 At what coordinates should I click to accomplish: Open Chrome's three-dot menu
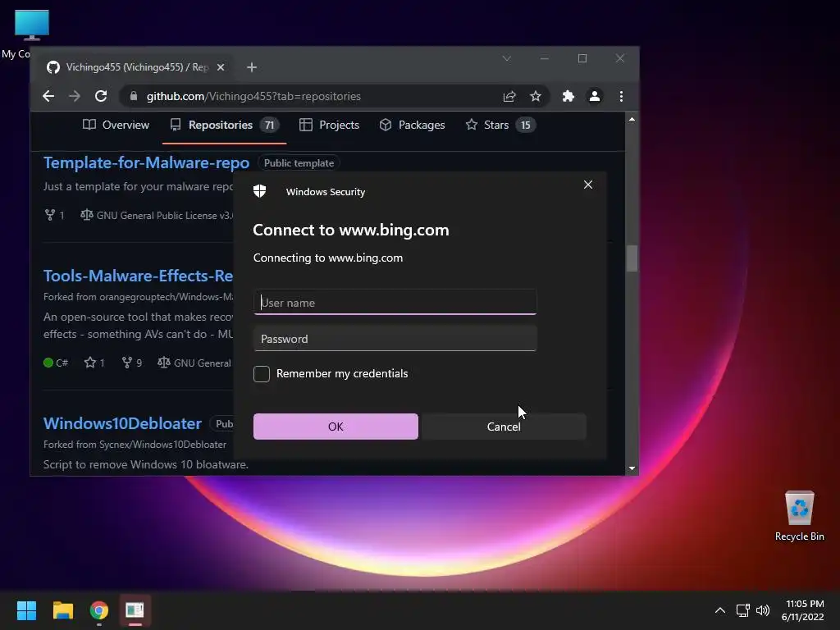pyautogui.click(x=622, y=97)
